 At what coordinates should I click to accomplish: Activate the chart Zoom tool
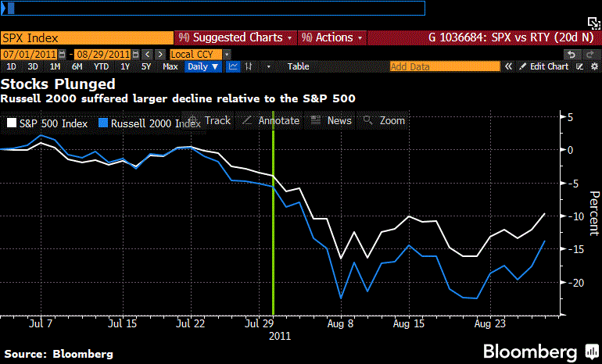[x=384, y=120]
